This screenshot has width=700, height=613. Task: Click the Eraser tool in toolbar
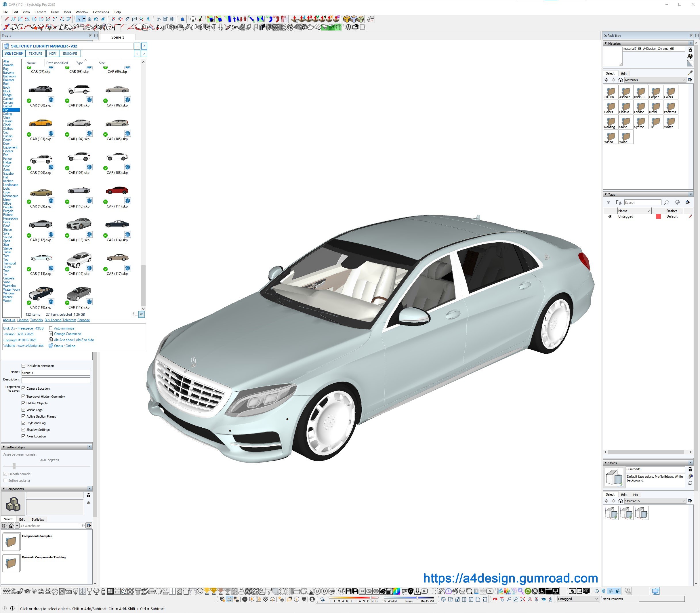click(103, 19)
